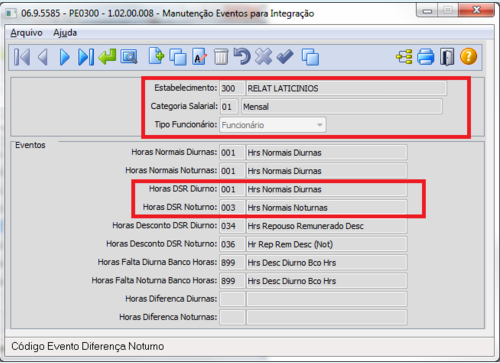Click the Horas Normais Noturnas code field
Image resolution: width=500 pixels, height=363 pixels.
pos(232,171)
